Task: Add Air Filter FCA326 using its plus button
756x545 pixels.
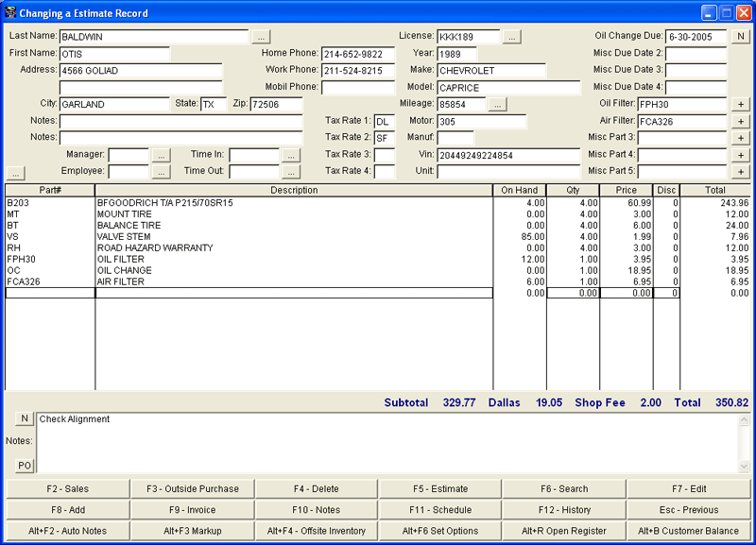Action: pos(740,121)
